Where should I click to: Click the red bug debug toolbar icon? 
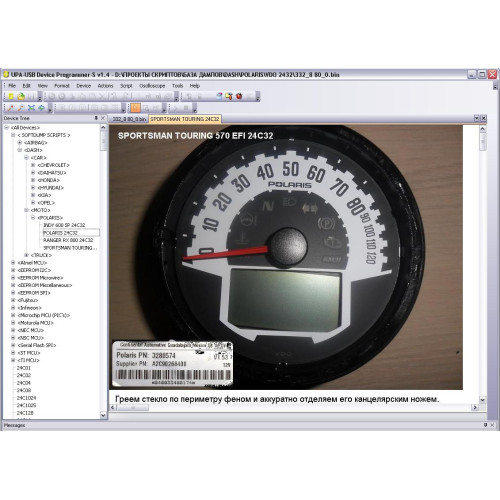tap(239, 96)
